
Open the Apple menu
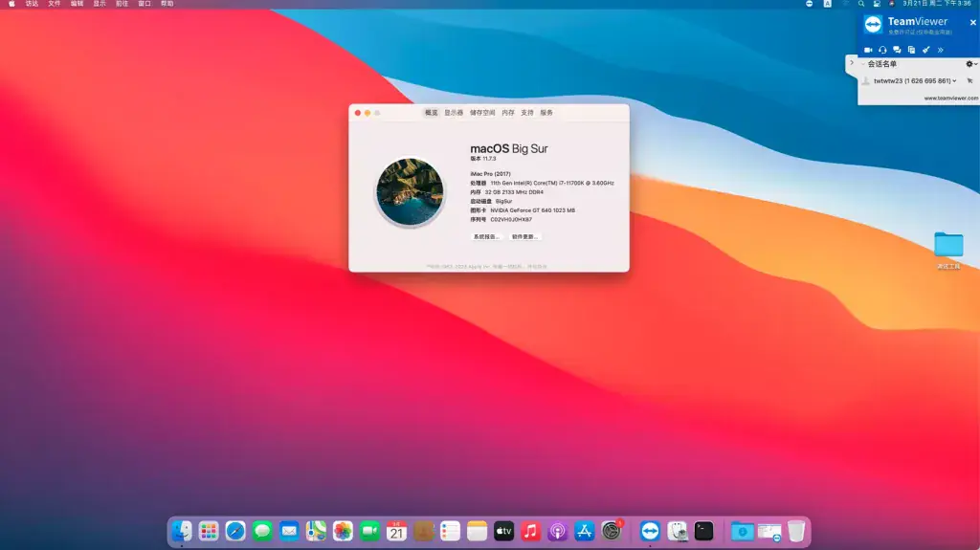(11, 4)
